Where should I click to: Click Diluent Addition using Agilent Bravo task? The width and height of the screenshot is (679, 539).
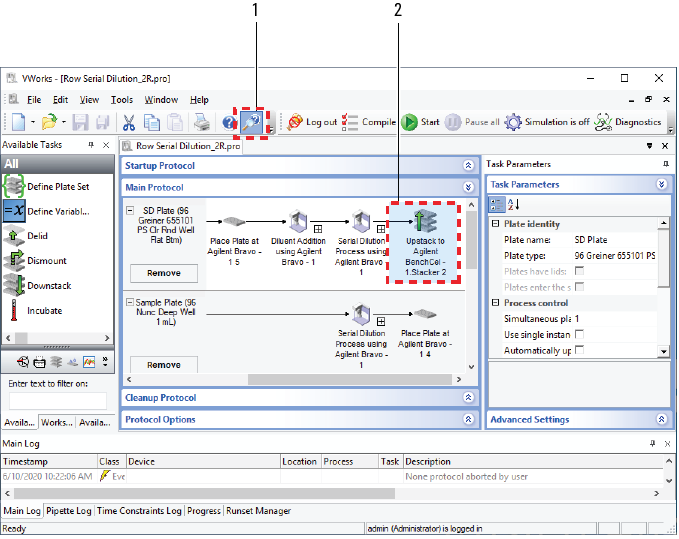coord(298,238)
